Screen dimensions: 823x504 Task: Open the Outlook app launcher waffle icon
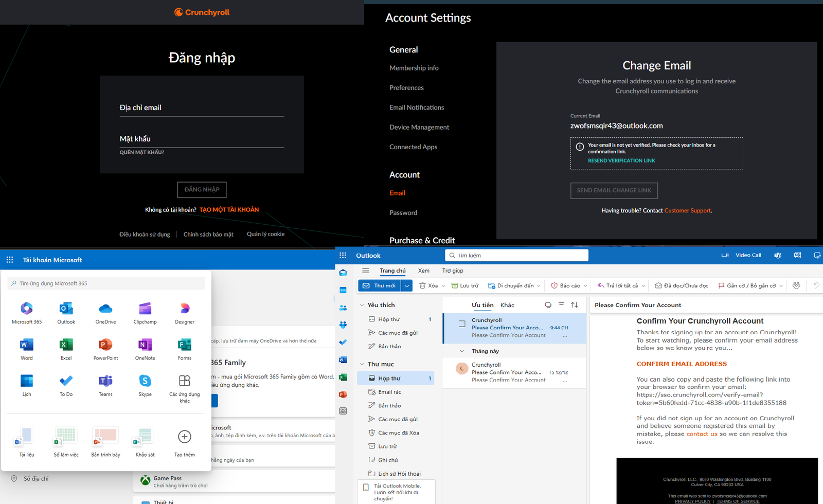click(x=343, y=255)
